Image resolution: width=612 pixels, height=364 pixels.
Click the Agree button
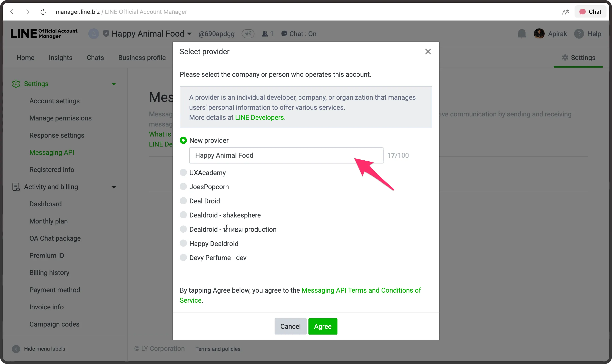click(x=323, y=326)
